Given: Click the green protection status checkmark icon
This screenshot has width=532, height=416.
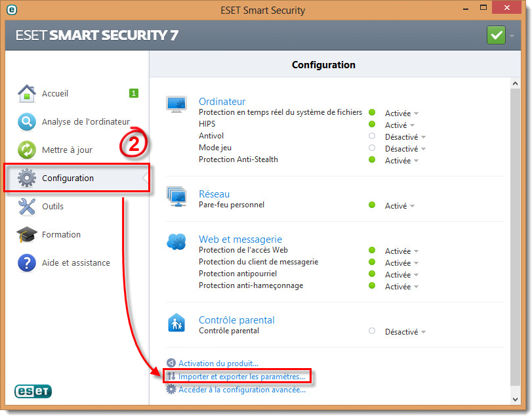Looking at the screenshot, I should [x=496, y=35].
